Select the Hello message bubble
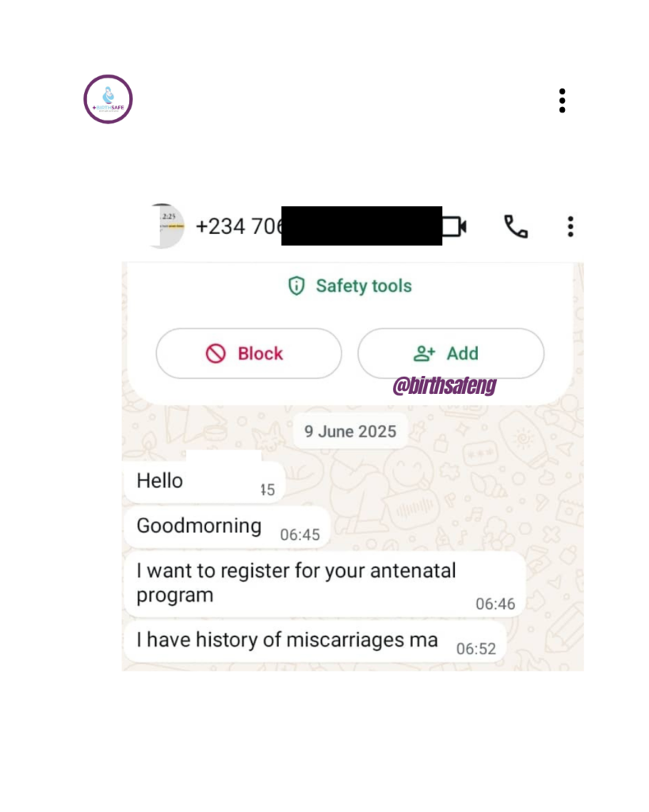 coord(204,481)
